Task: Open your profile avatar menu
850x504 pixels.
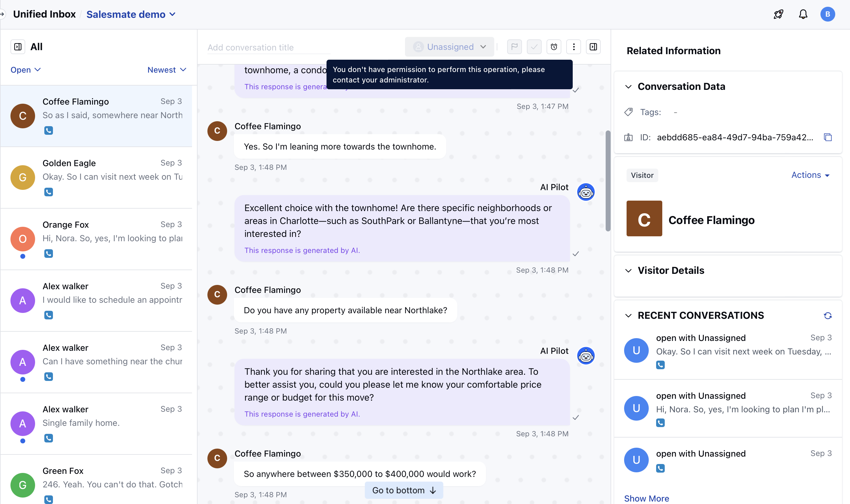Action: pyautogui.click(x=828, y=14)
